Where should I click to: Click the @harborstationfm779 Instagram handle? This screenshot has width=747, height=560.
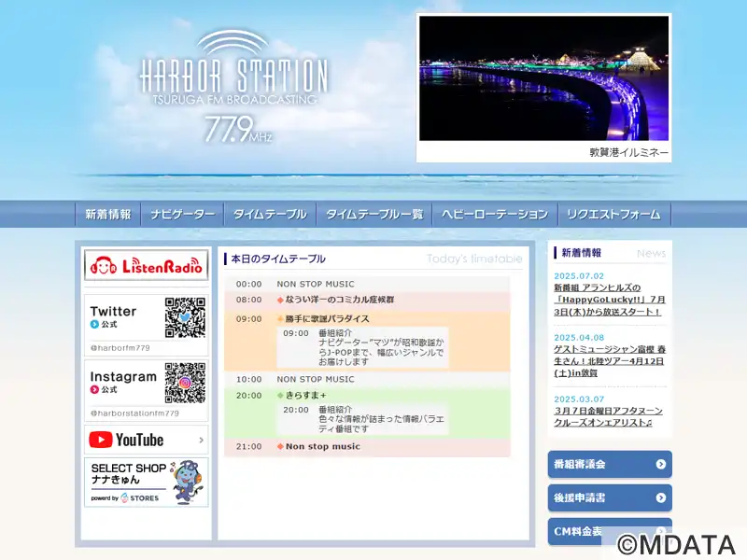[134, 413]
